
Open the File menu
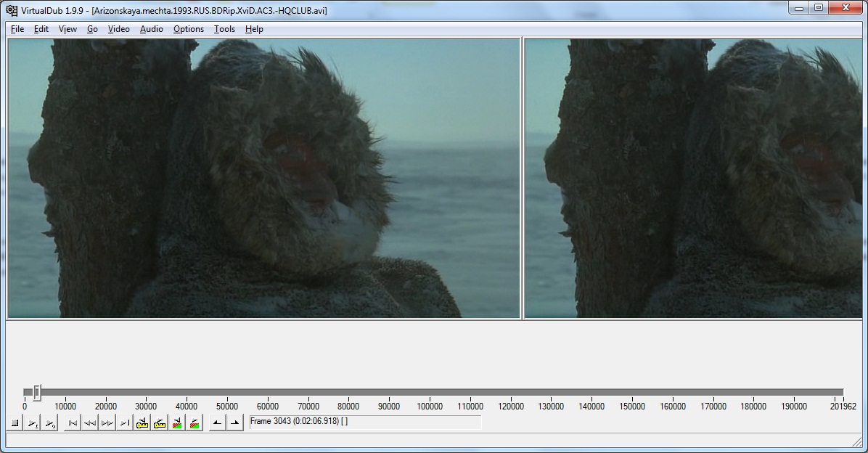click(17, 29)
